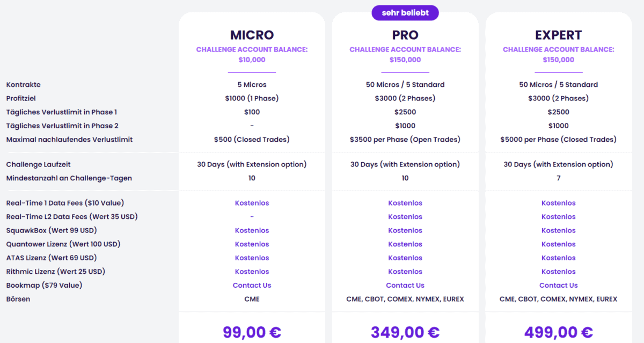Click the $150,000 balance under PRO

click(405, 60)
